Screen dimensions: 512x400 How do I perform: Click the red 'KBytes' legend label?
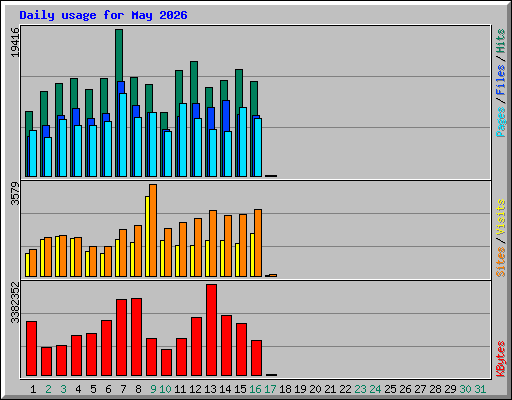pyautogui.click(x=500, y=359)
